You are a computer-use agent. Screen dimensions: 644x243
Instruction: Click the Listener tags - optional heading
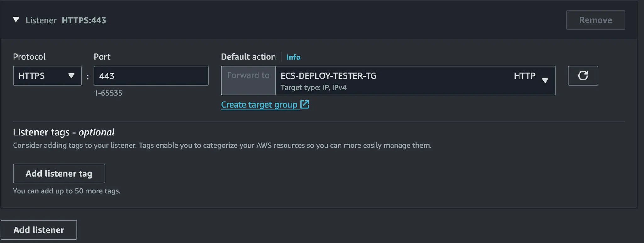[x=64, y=132]
